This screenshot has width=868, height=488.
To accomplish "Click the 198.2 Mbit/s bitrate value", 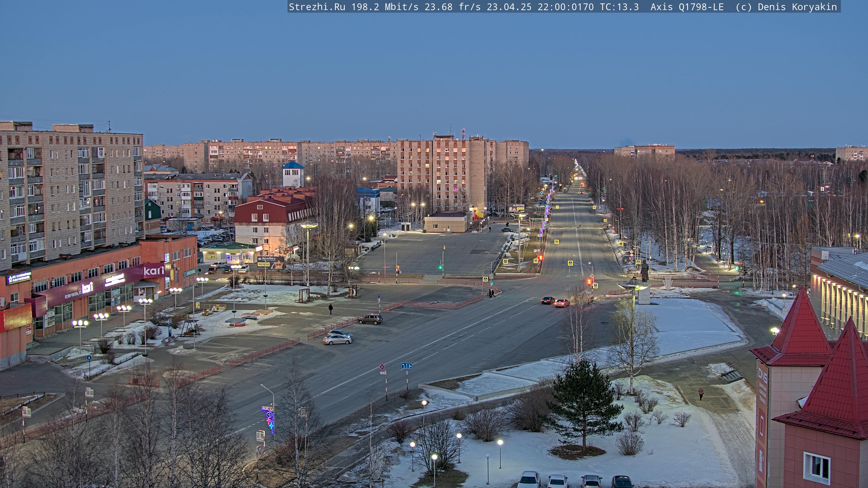I will point(385,7).
